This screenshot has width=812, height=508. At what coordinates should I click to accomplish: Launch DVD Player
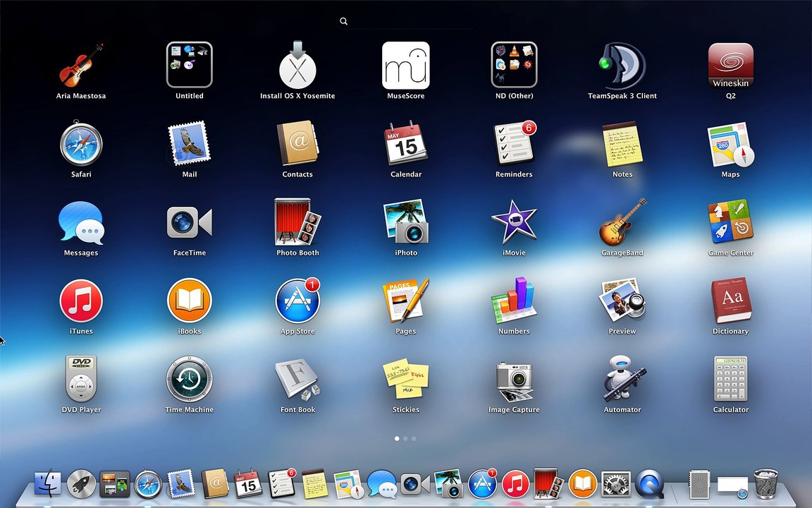tap(81, 379)
